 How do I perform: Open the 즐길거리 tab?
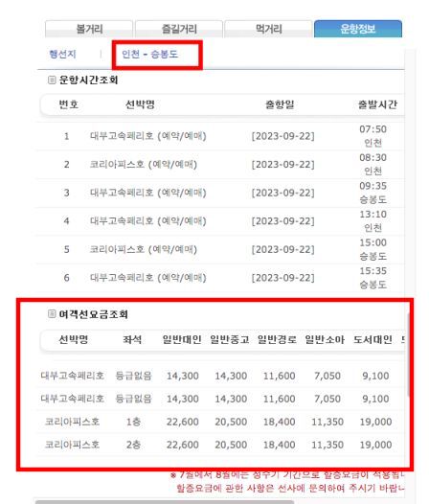click(x=179, y=29)
